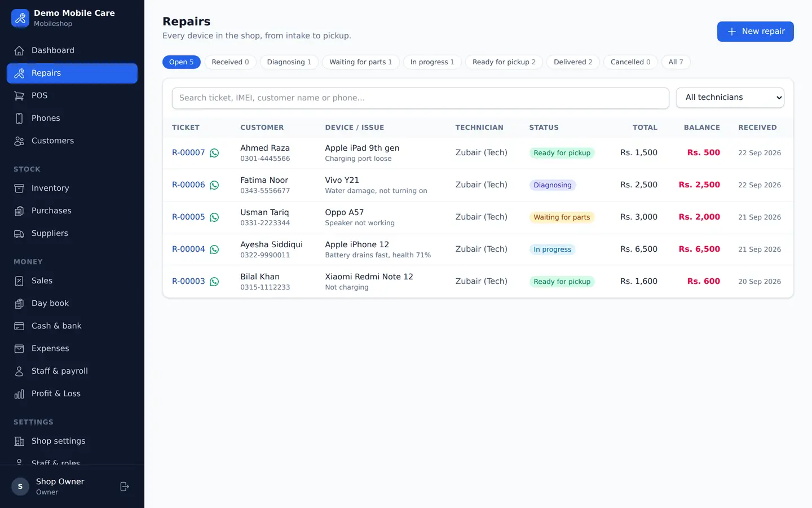Click customer name Ayesha Siddiqui
Viewport: 812px width, 508px height.
pyautogui.click(x=271, y=244)
